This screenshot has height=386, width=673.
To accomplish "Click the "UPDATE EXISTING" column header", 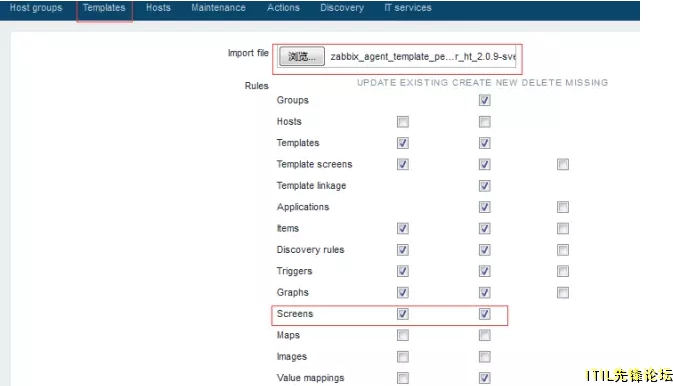I will point(402,82).
